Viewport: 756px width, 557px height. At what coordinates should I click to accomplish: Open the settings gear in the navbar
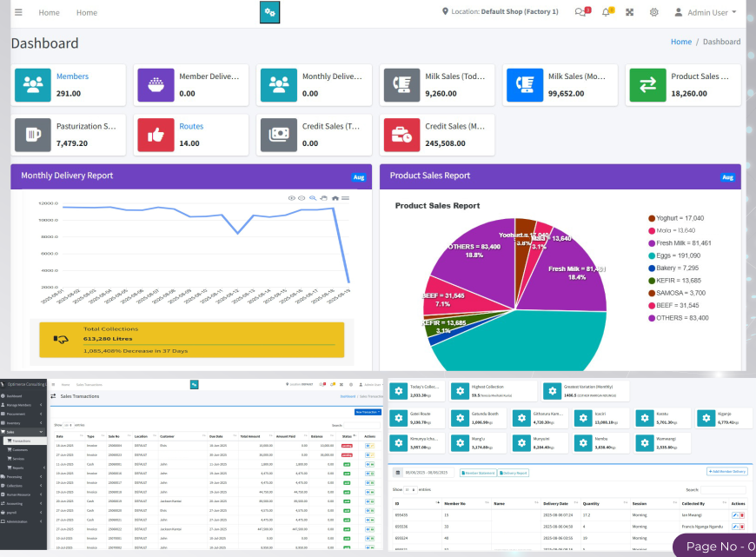click(x=653, y=11)
